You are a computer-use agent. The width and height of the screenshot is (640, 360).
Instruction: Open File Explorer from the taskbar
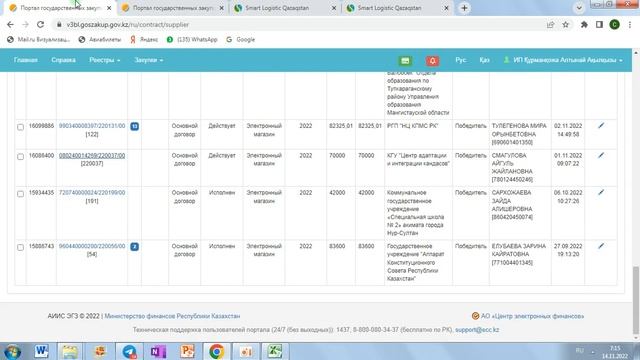pos(70,351)
